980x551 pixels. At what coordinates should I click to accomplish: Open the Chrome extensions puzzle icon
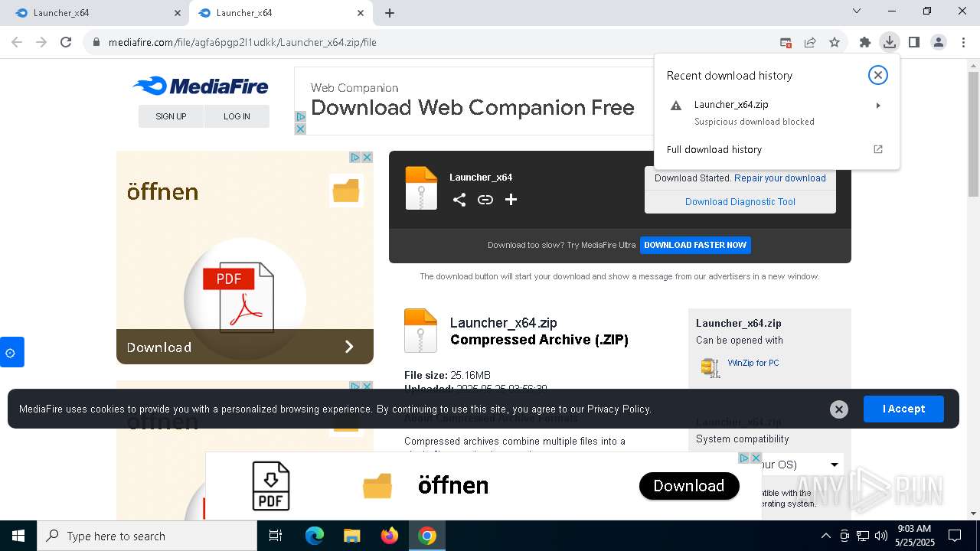[865, 42]
